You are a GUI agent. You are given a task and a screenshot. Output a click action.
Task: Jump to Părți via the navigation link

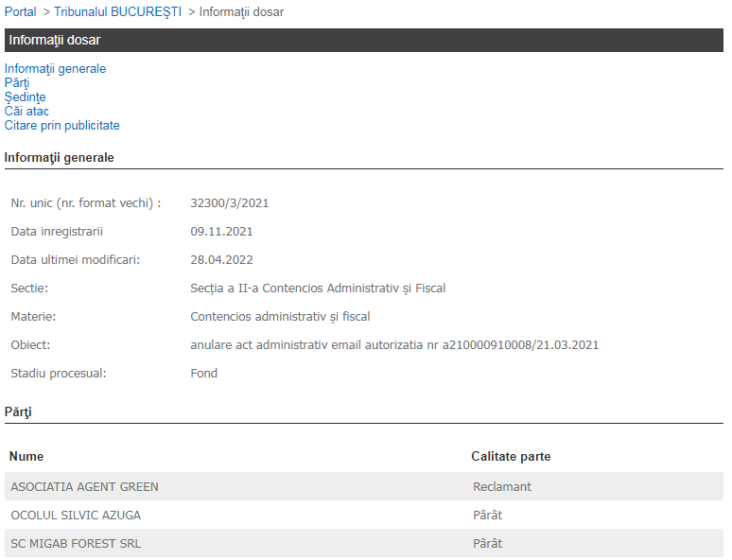[17, 83]
